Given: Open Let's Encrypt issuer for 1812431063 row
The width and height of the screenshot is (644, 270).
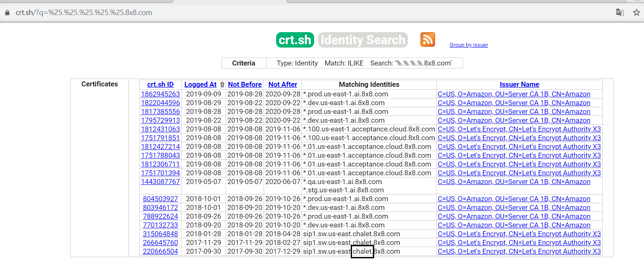Looking at the screenshot, I should (x=519, y=129).
